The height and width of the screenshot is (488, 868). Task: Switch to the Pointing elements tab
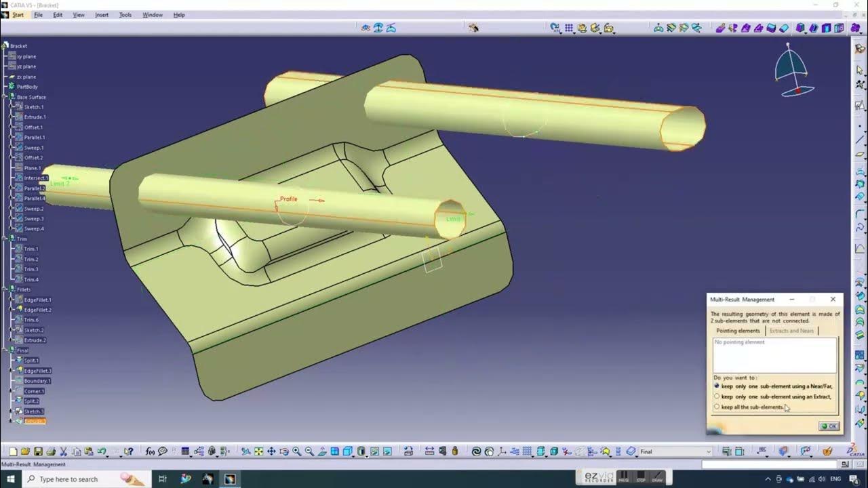tap(738, 331)
